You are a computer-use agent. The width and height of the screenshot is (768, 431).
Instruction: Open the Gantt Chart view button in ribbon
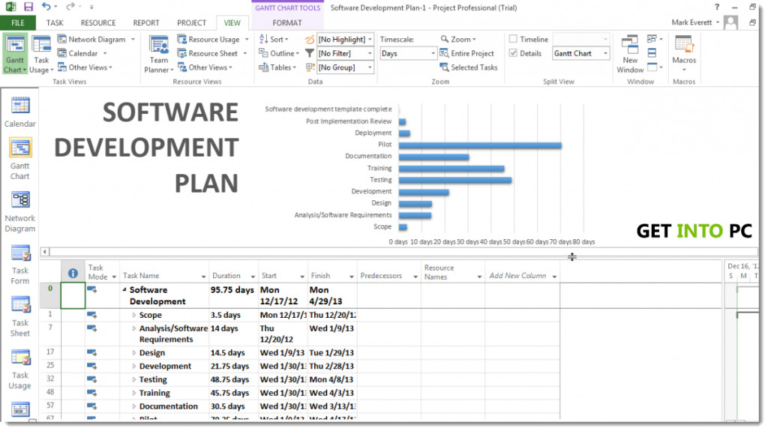15,54
